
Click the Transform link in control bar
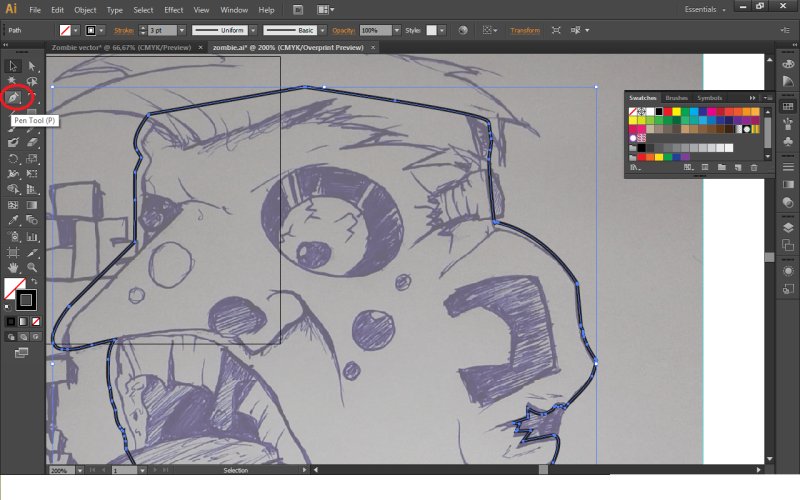click(525, 31)
